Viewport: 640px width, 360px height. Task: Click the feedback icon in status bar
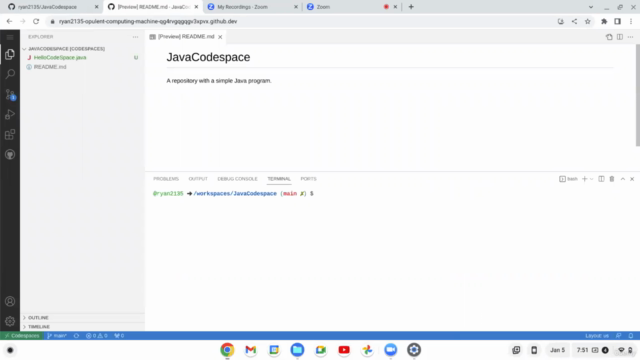click(618, 336)
